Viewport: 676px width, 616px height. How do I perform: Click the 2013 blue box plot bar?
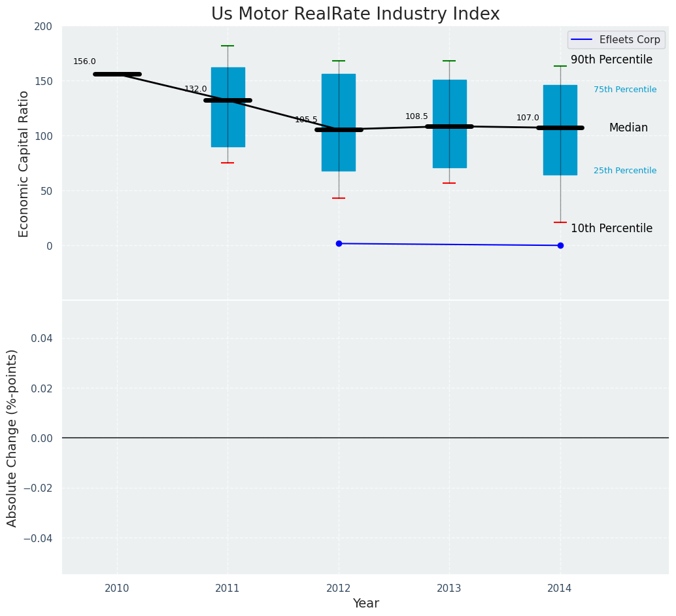450,124
